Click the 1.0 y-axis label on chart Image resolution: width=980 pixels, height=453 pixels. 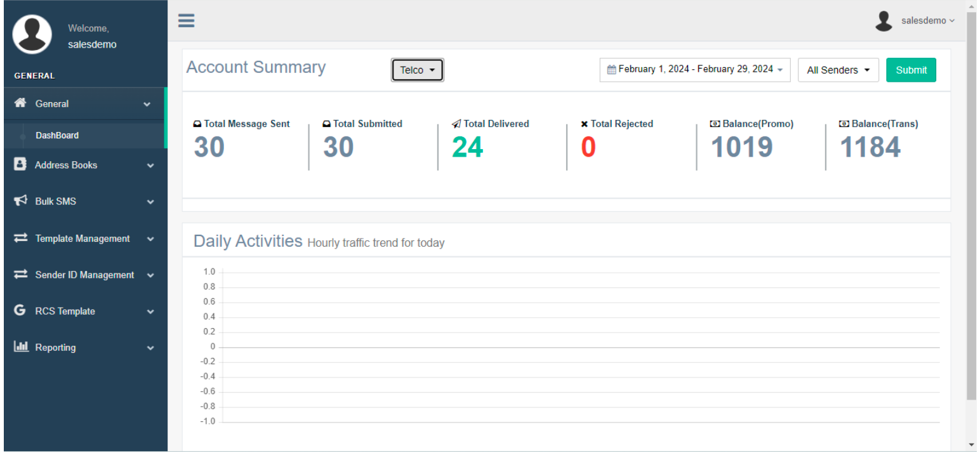pyautogui.click(x=209, y=272)
